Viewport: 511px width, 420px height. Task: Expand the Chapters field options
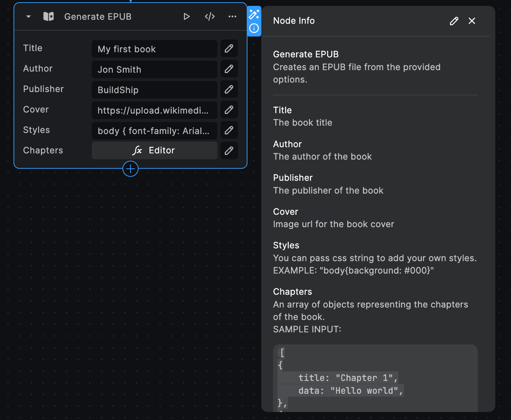pyautogui.click(x=229, y=150)
